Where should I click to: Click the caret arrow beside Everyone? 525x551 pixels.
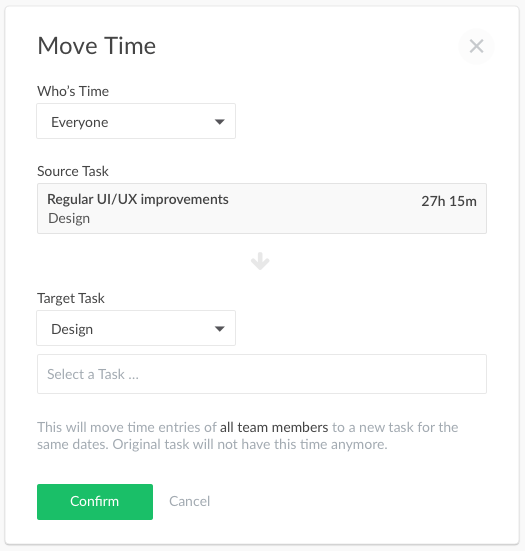click(x=220, y=122)
